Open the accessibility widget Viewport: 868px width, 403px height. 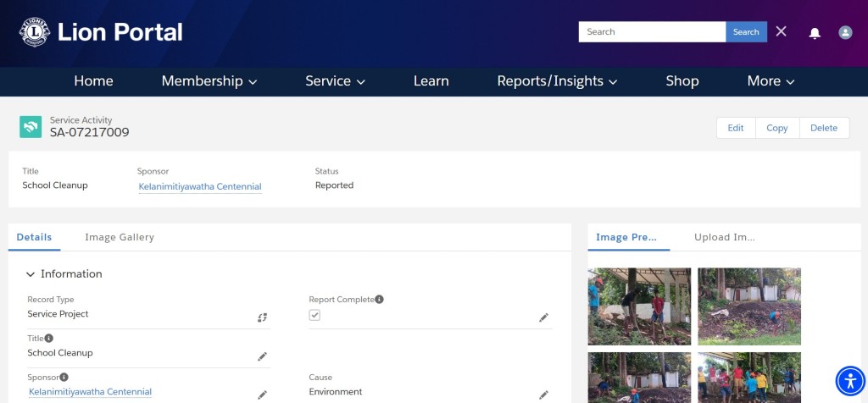(850, 381)
